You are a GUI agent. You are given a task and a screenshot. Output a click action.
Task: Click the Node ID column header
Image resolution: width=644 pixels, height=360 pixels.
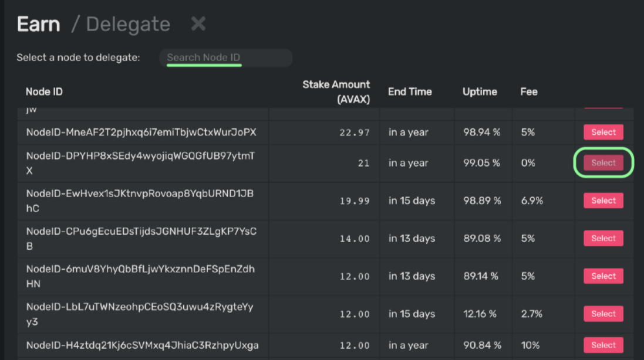pos(45,92)
